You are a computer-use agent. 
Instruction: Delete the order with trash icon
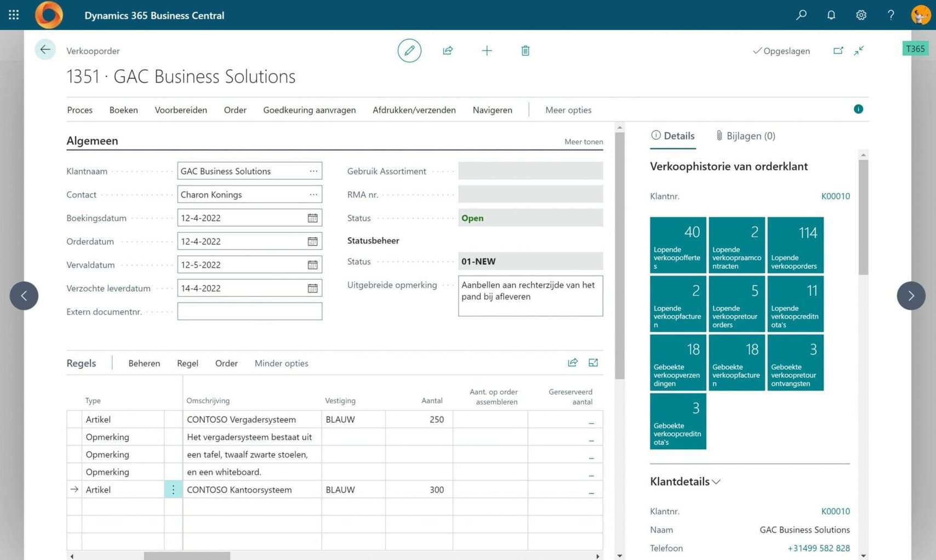[525, 50]
